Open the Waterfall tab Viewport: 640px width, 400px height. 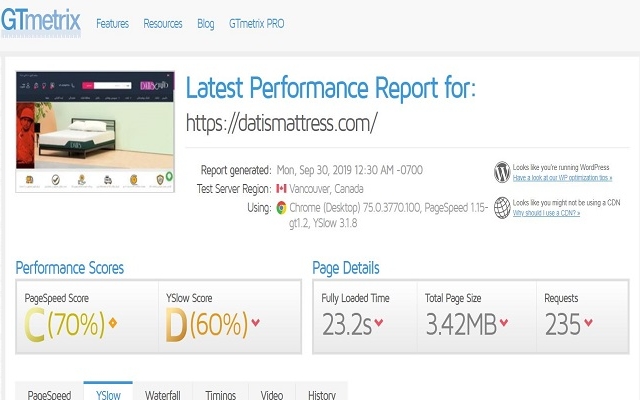point(162,392)
